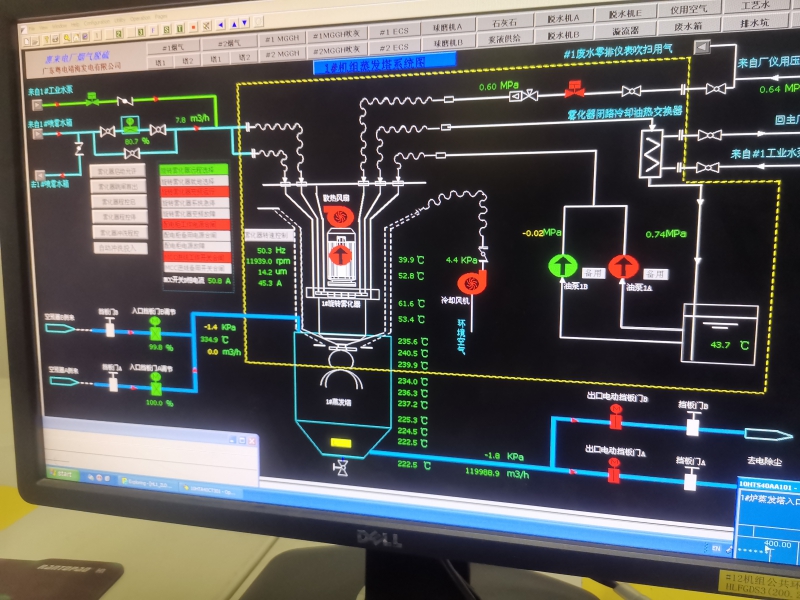Click the green 入口挡板门B调节 damper valve
This screenshot has width=800, height=600.
[156, 330]
